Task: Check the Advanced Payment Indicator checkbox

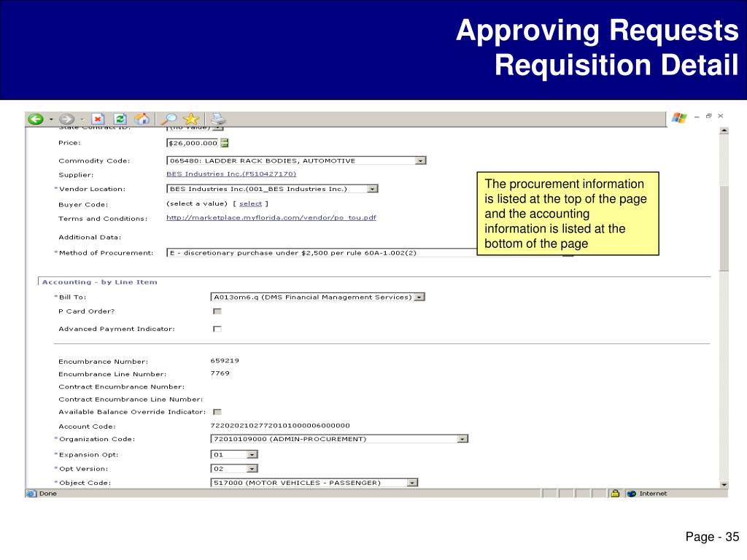Action: tap(217, 329)
